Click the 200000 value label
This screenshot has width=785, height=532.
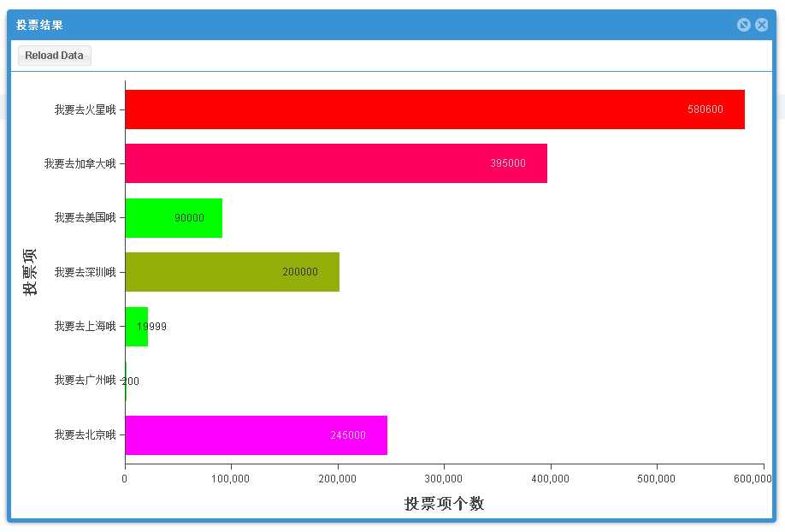pyautogui.click(x=300, y=272)
